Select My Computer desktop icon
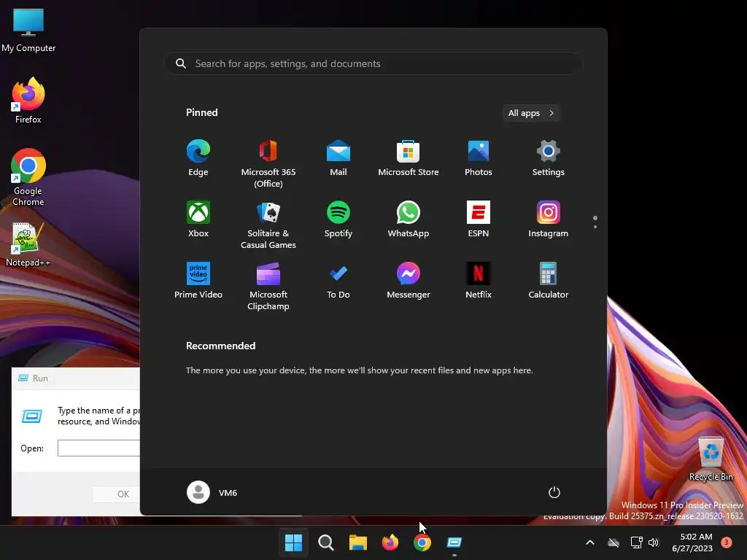This screenshot has height=560, width=747. tap(28, 31)
